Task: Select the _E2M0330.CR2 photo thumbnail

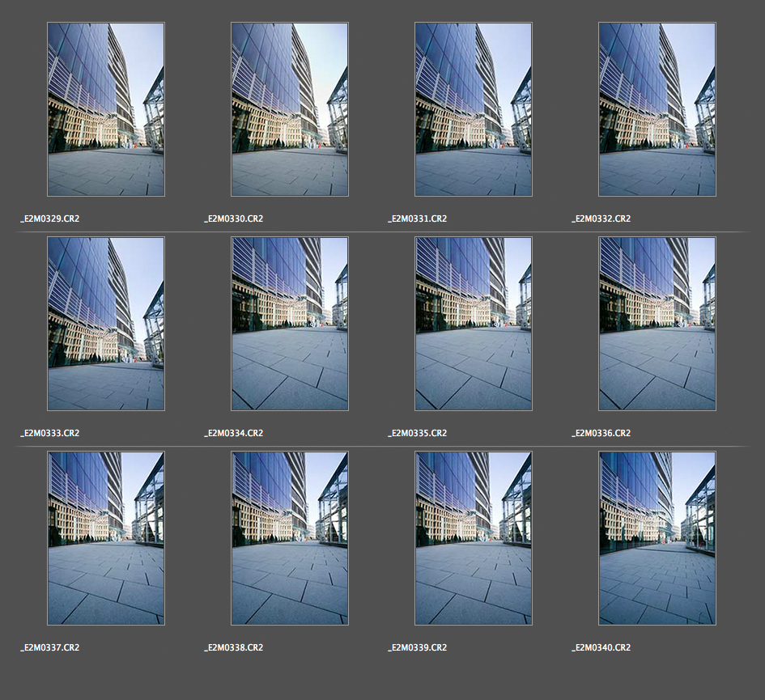Action: [290, 109]
